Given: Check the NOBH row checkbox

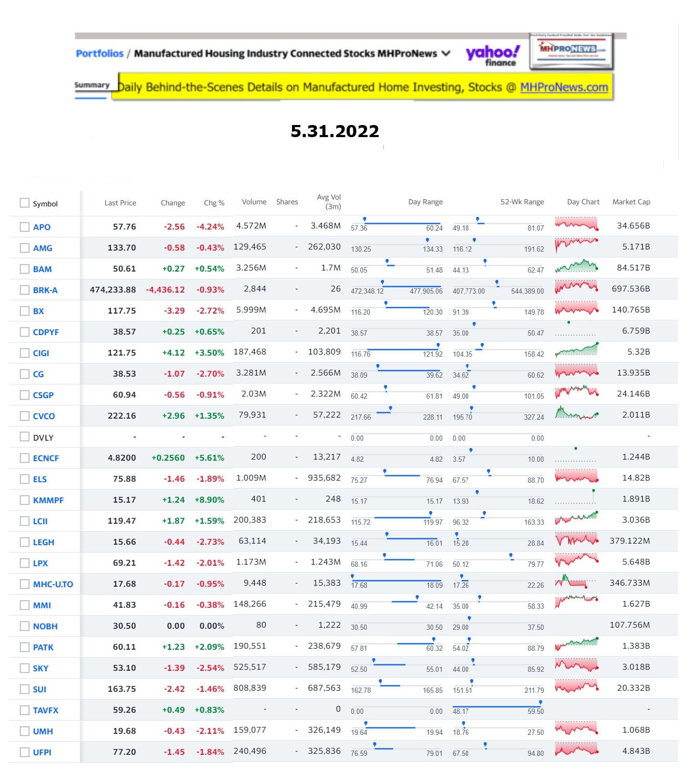Looking at the screenshot, I should click(x=24, y=626).
